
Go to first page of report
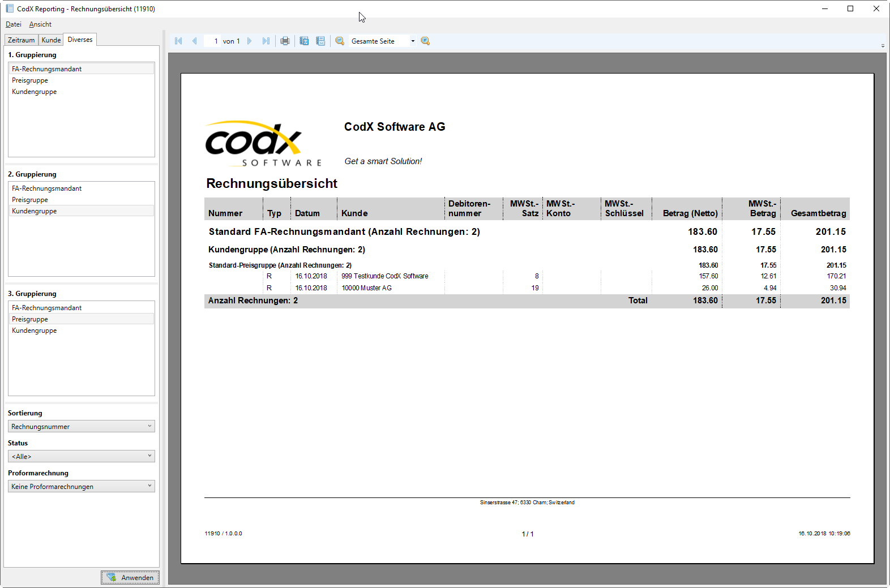coord(178,41)
